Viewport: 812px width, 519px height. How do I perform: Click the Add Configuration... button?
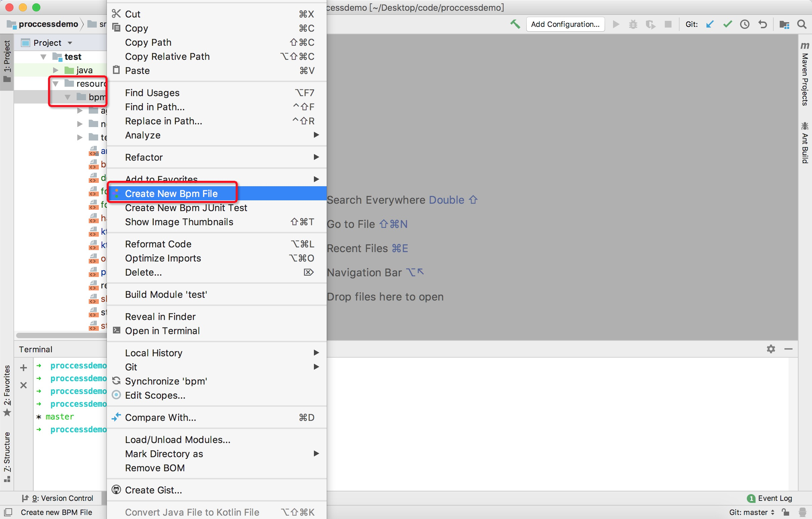click(565, 24)
